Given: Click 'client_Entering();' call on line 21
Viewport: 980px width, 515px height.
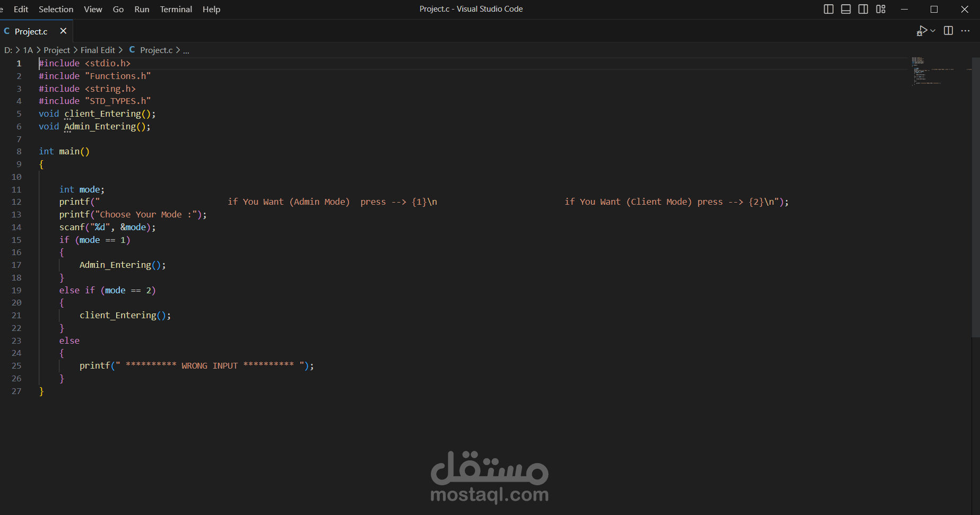Looking at the screenshot, I should (x=125, y=315).
